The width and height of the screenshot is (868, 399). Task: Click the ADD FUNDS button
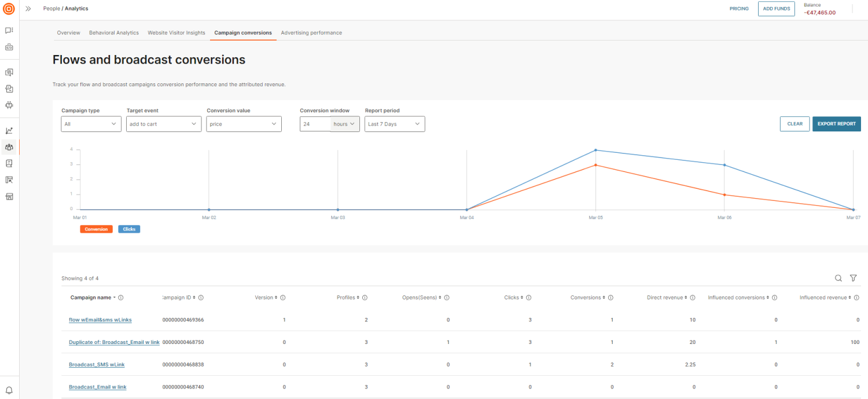tap(777, 9)
